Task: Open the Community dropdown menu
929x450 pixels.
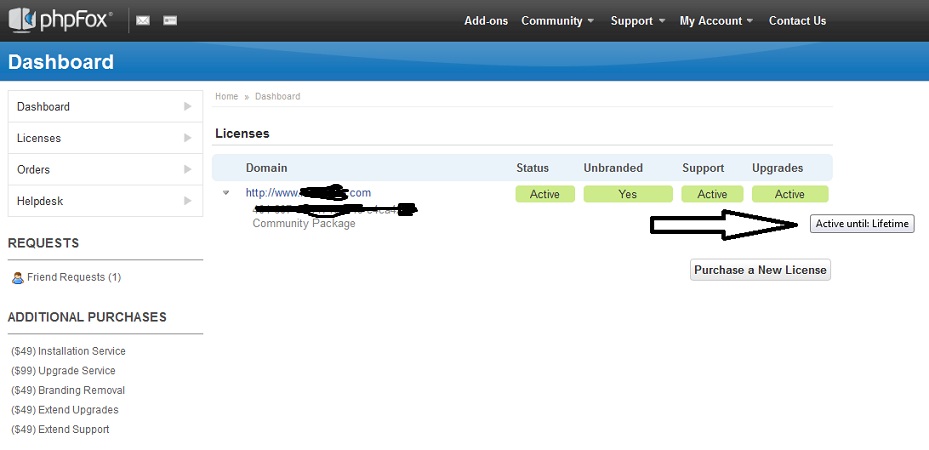Action: click(x=558, y=21)
